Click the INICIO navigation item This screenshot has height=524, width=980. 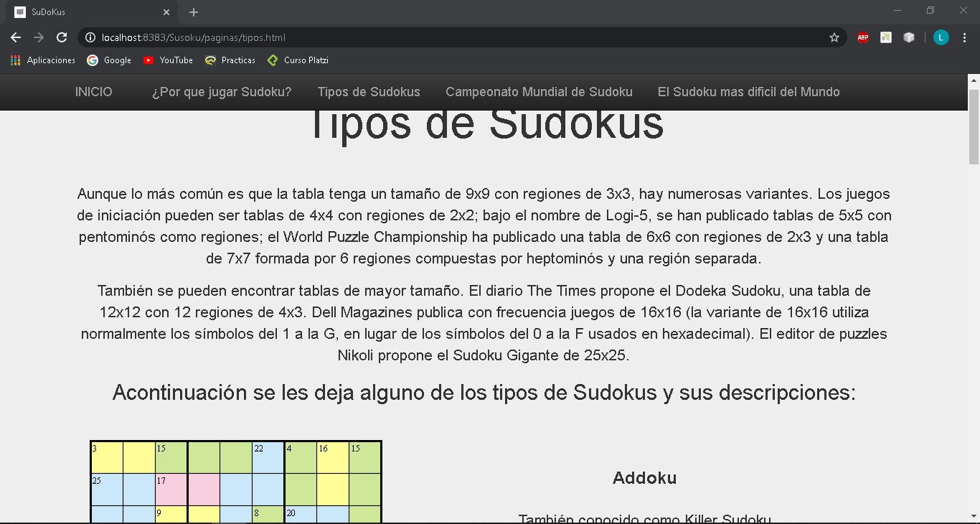93,92
